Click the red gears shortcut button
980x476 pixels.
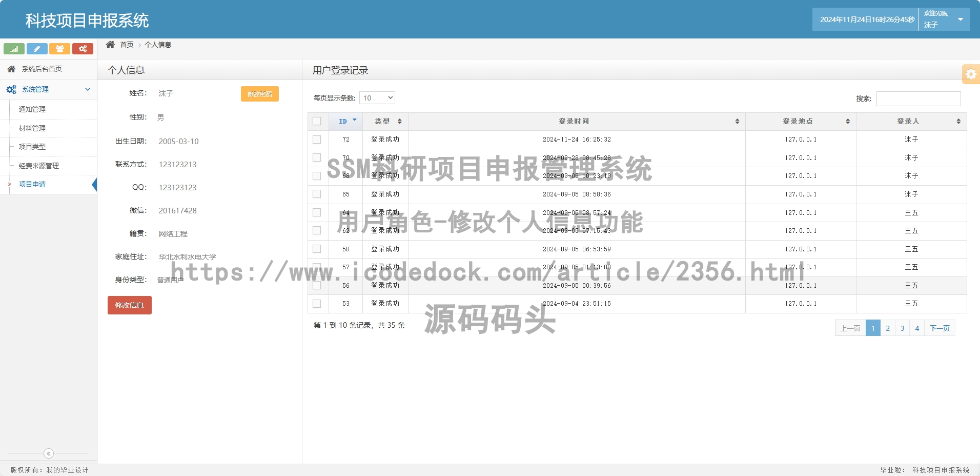tap(83, 49)
